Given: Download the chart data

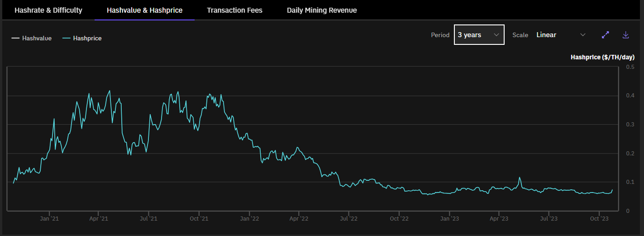Looking at the screenshot, I should [626, 35].
